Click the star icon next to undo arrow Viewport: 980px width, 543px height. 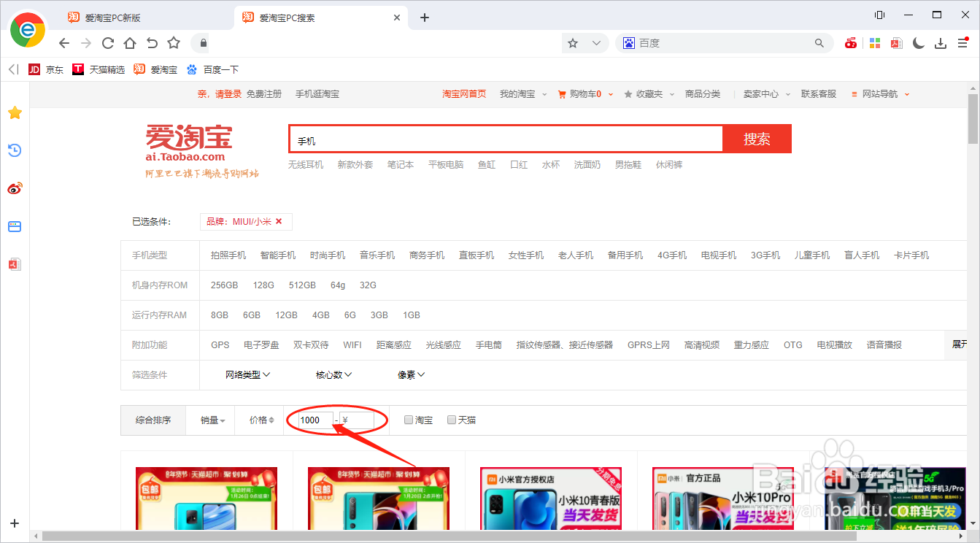pos(174,43)
